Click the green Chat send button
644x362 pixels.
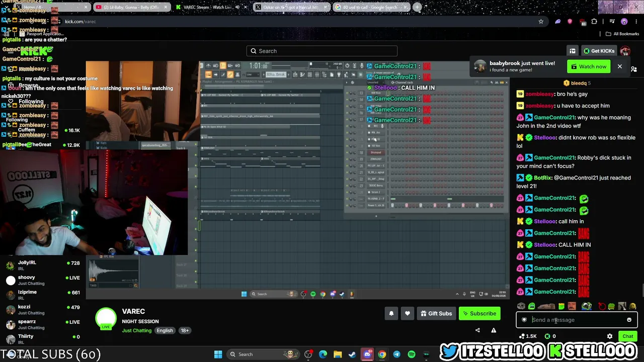(628, 336)
